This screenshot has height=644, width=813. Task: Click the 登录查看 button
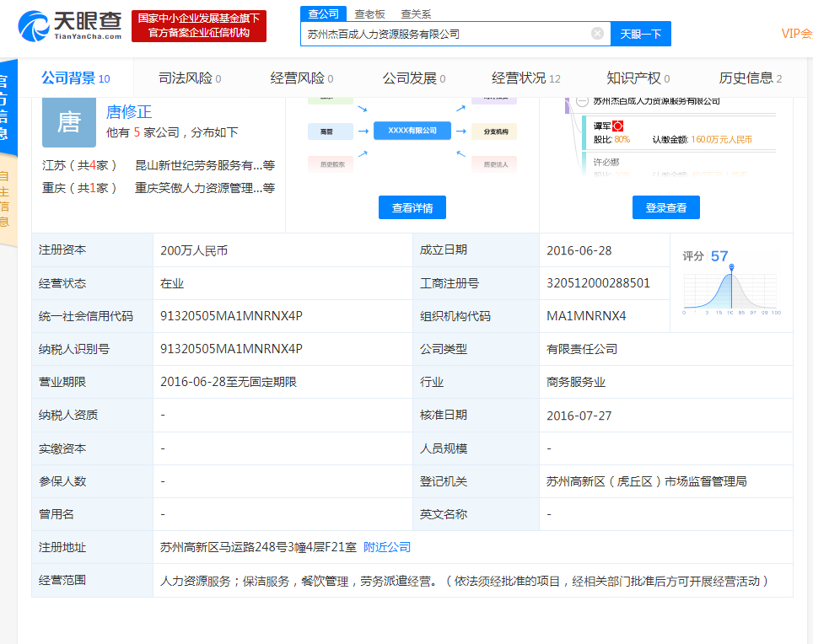(666, 207)
